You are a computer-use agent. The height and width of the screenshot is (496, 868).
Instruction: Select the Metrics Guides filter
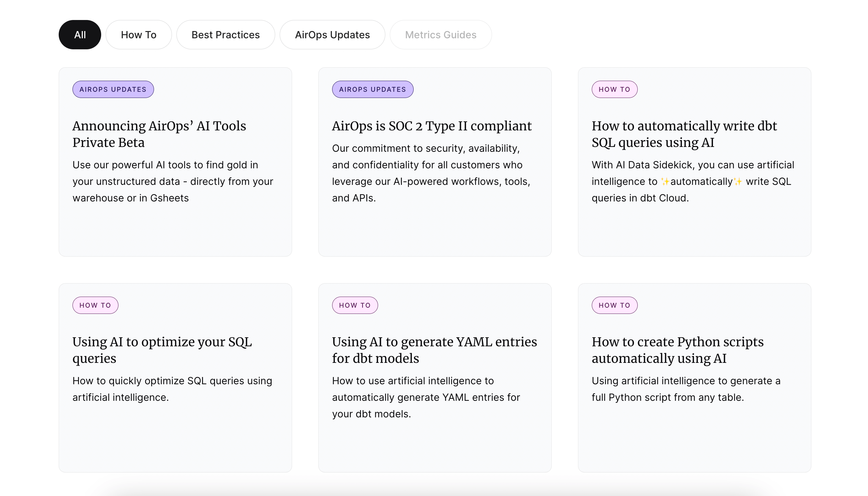441,34
